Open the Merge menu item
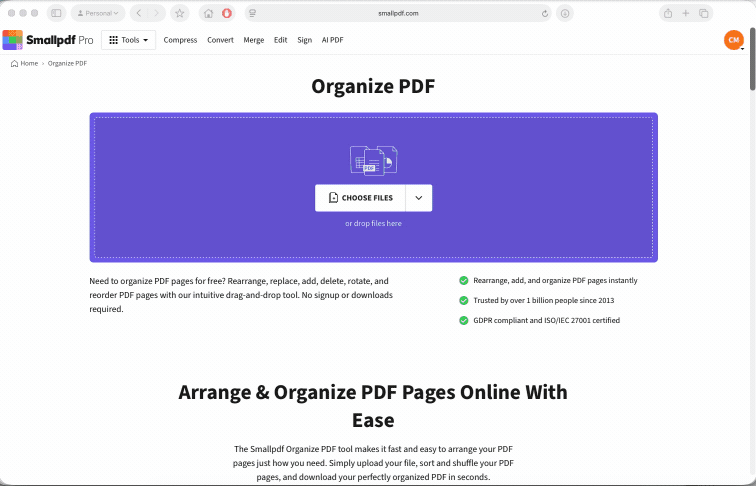Viewport: 756px width, 486px height. click(254, 40)
